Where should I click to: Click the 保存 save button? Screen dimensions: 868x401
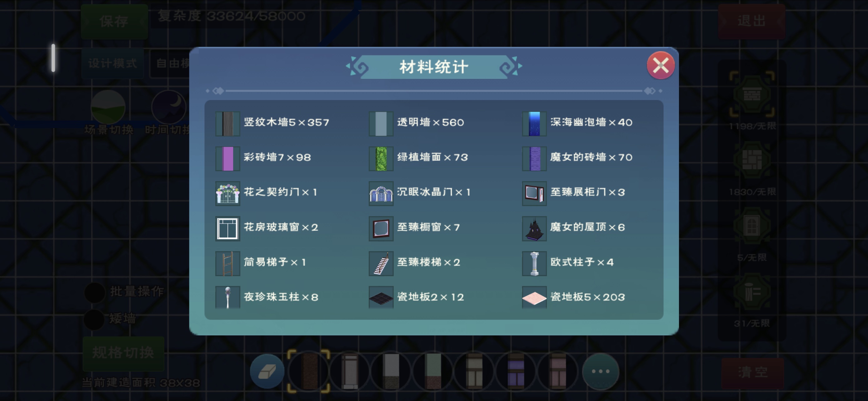tap(114, 22)
